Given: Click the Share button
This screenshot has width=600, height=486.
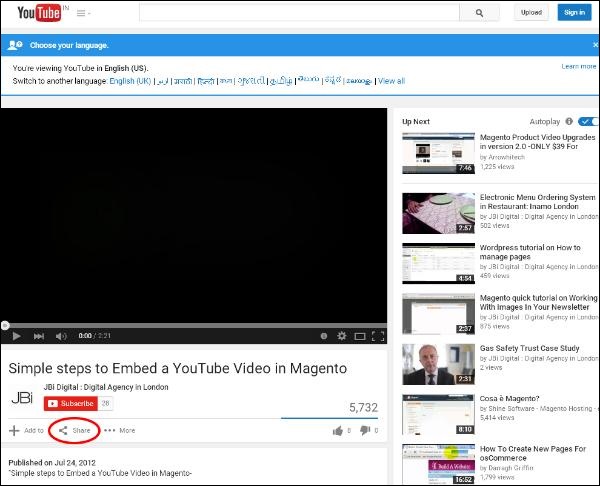Looking at the screenshot, I should coord(74,431).
